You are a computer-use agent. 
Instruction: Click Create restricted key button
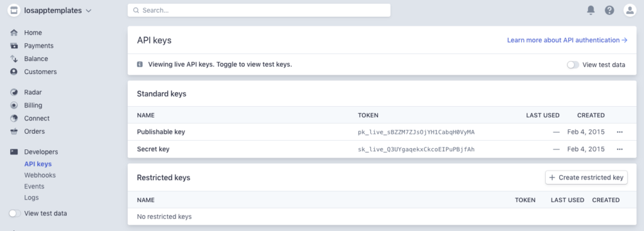pyautogui.click(x=586, y=178)
